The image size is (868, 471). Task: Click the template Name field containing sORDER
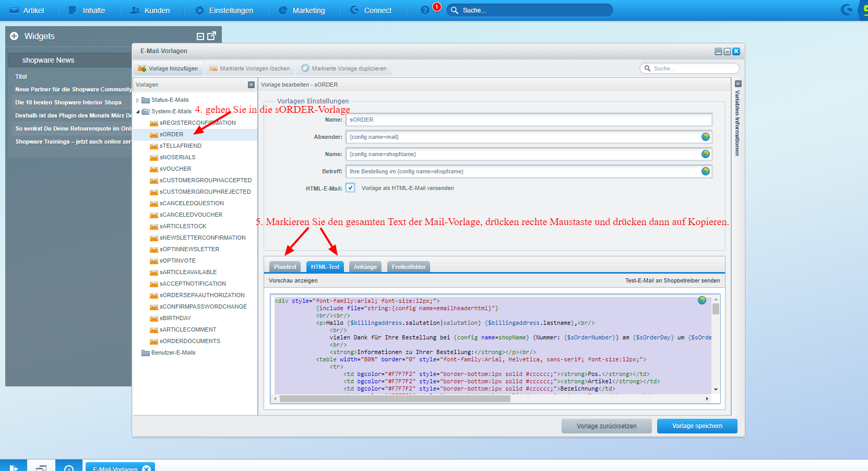pos(529,120)
